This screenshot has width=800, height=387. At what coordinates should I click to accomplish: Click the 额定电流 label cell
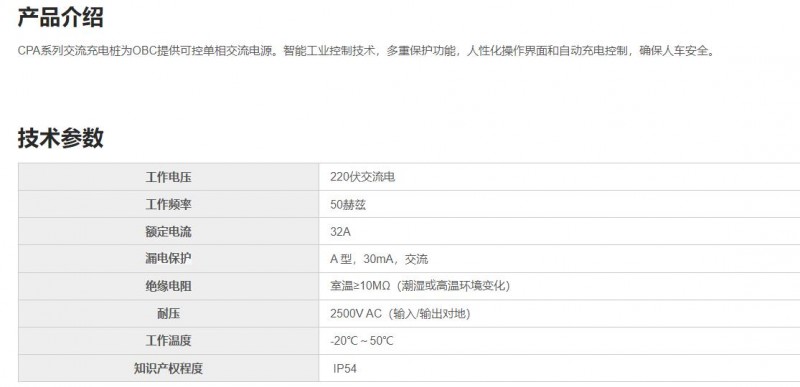click(x=168, y=231)
